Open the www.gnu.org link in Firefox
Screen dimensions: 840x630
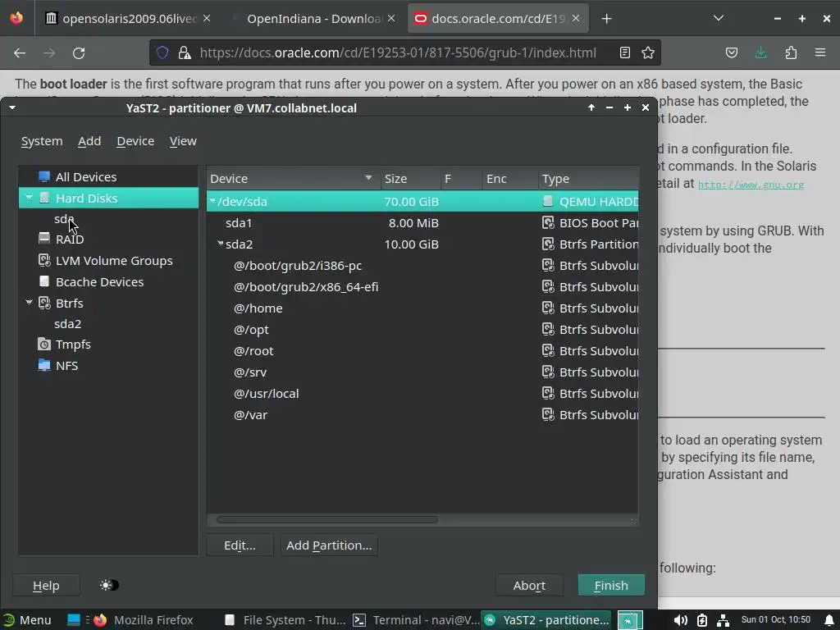coord(751,185)
